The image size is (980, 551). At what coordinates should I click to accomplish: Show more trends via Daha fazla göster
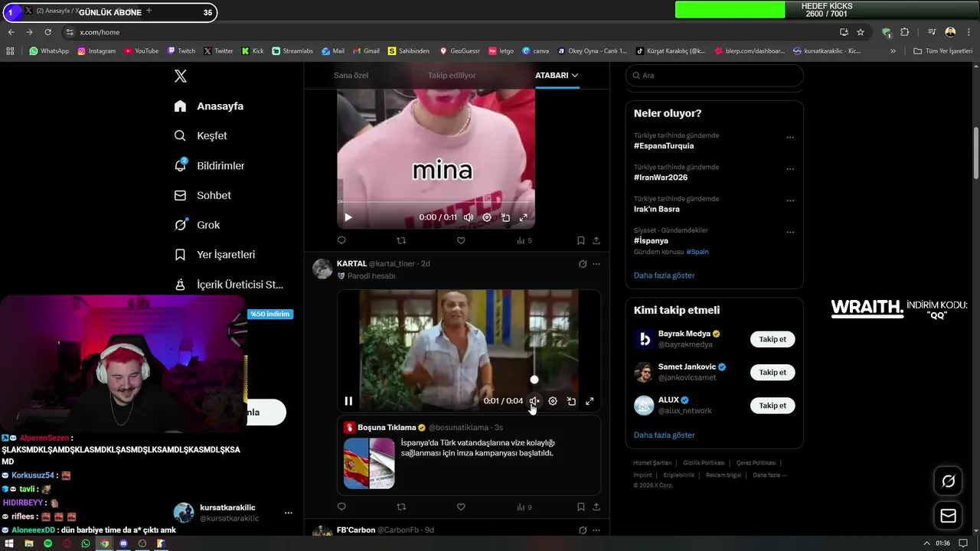tap(664, 275)
